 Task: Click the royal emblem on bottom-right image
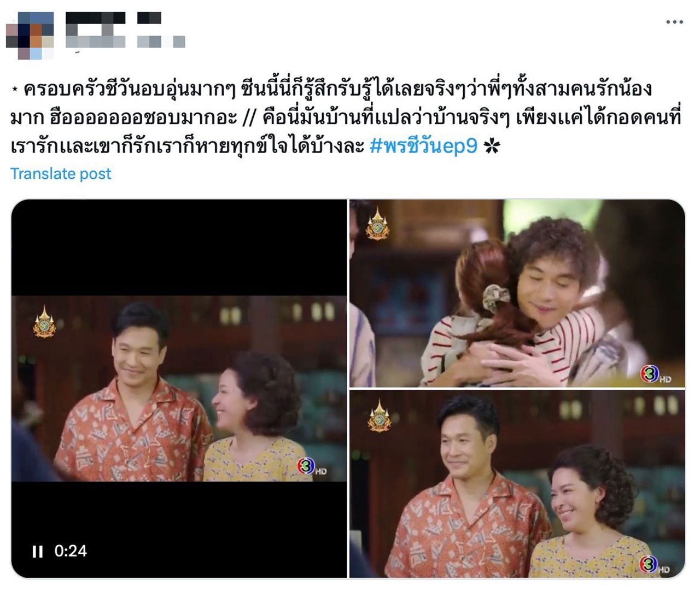coord(378,416)
